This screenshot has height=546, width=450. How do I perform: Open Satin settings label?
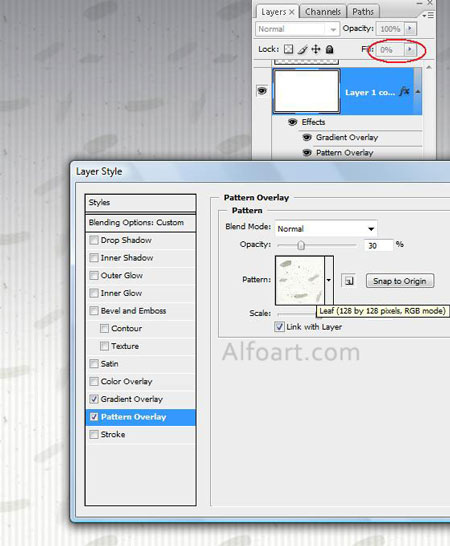click(x=109, y=364)
